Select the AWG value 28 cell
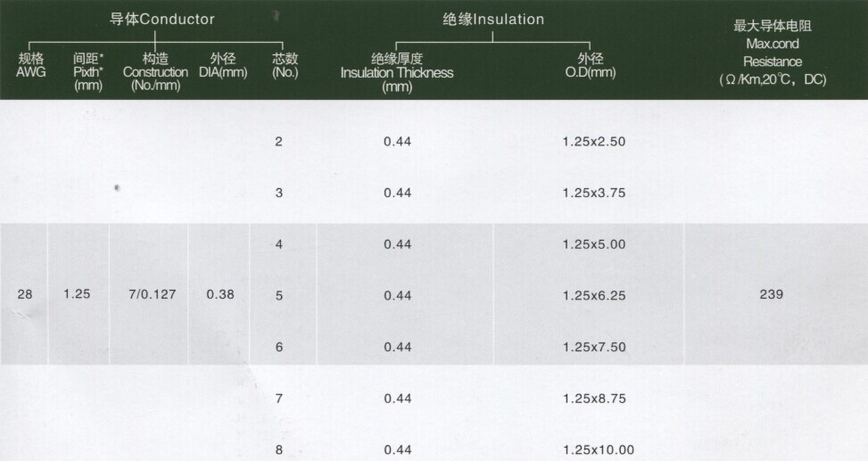This screenshot has height=461, width=868. (x=25, y=293)
